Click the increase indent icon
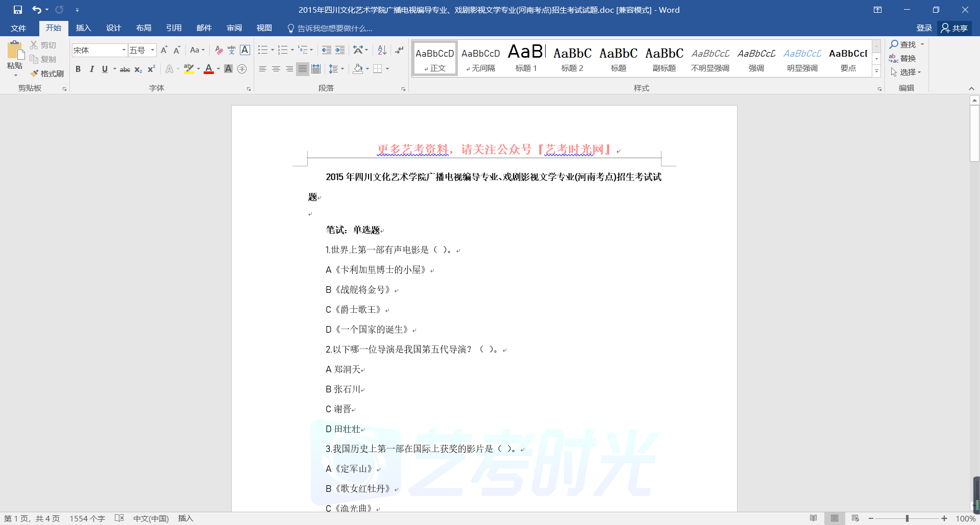The height and width of the screenshot is (525, 980). [340, 50]
